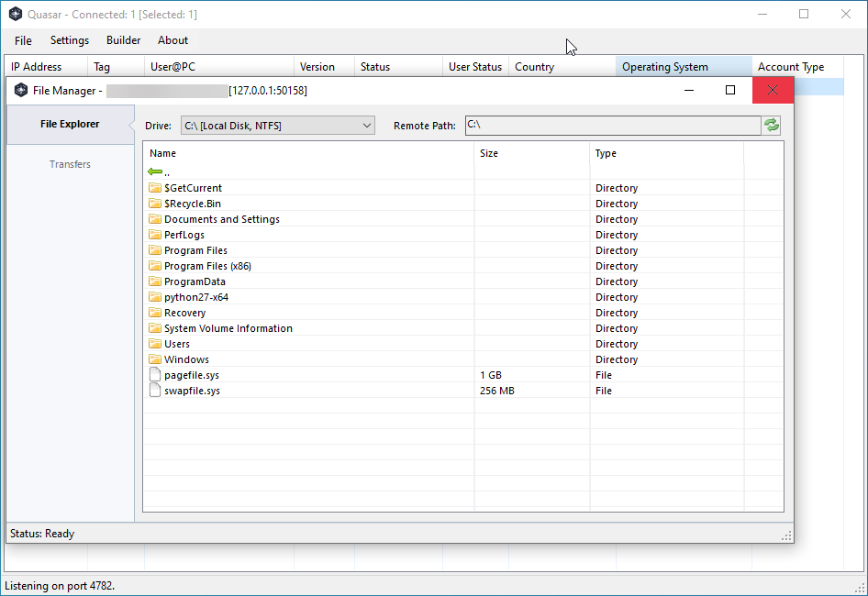Image resolution: width=868 pixels, height=596 pixels.
Task: Click the folder icon beside Program Files (x86)
Action: click(154, 265)
